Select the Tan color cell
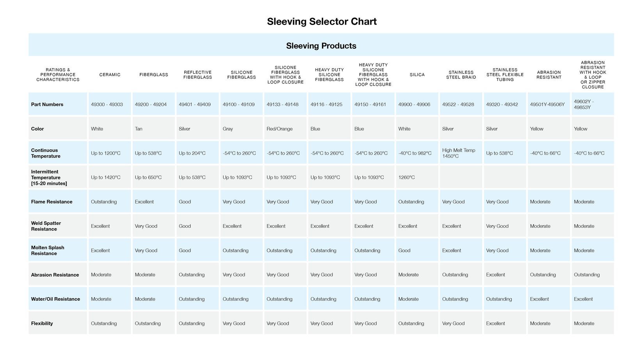The width and height of the screenshot is (644, 351). coord(139,129)
